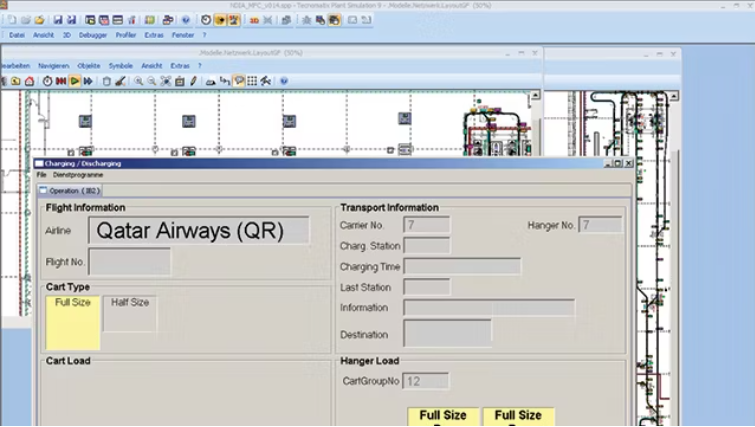Open the Dienstprogramme menu in Charging dialog
755x427 pixels.
[x=78, y=175]
